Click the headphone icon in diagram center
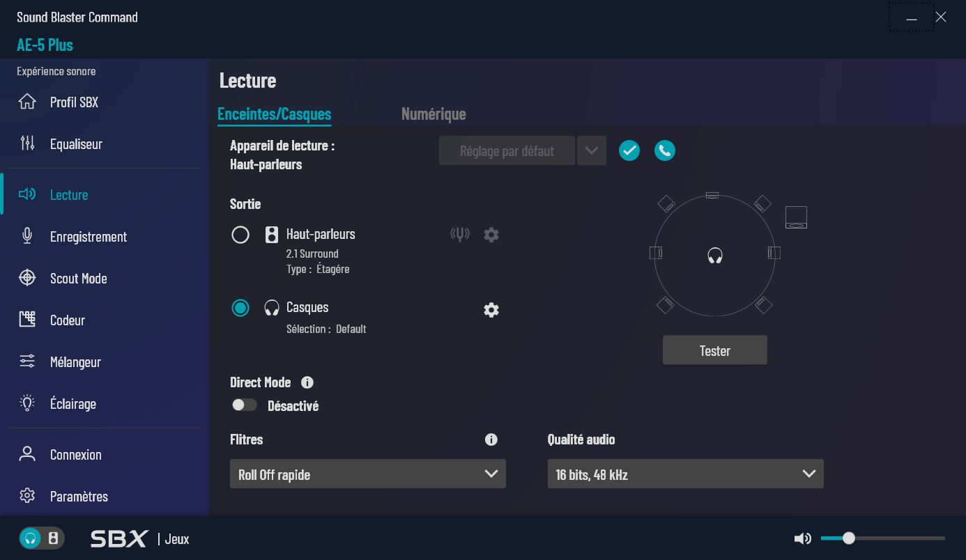The image size is (966, 560). [x=715, y=256]
